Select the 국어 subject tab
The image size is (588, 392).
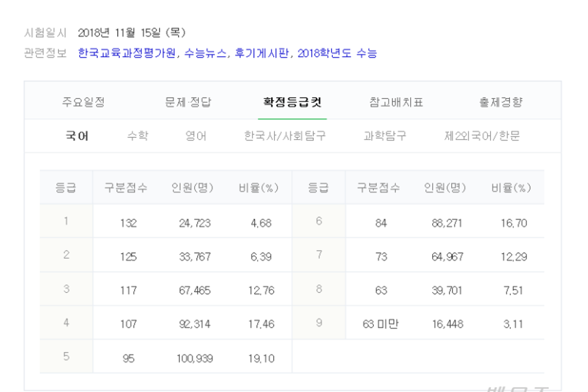[x=77, y=136]
